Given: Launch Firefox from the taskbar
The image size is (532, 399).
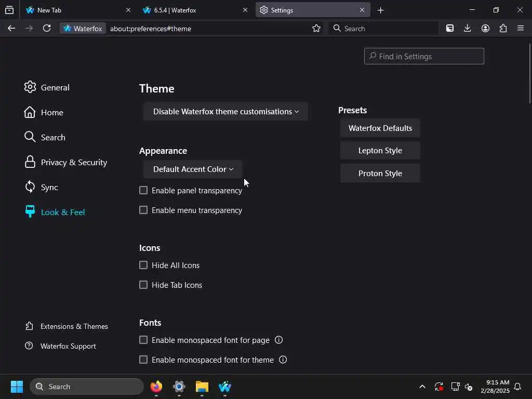Looking at the screenshot, I should 156,387.
